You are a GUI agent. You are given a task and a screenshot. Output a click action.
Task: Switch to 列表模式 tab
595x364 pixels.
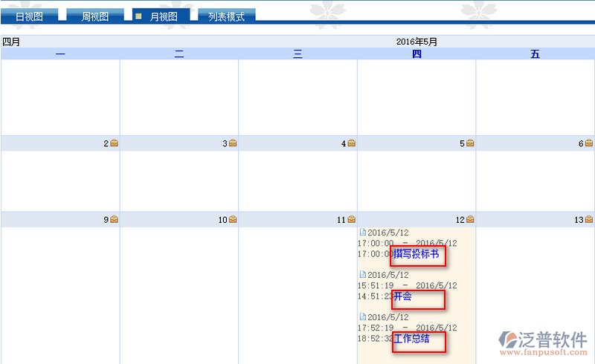tap(227, 16)
